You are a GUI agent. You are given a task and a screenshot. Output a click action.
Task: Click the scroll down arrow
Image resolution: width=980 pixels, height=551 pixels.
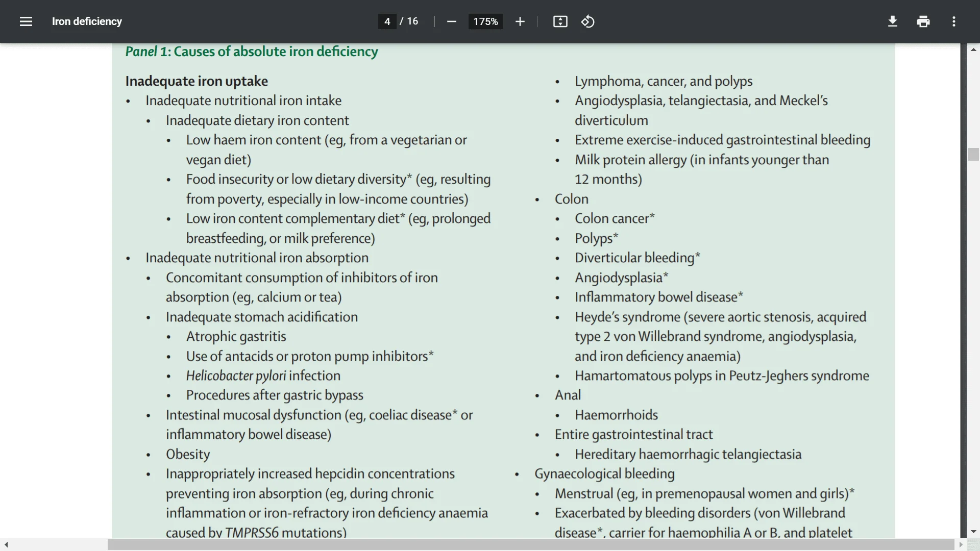click(x=973, y=532)
